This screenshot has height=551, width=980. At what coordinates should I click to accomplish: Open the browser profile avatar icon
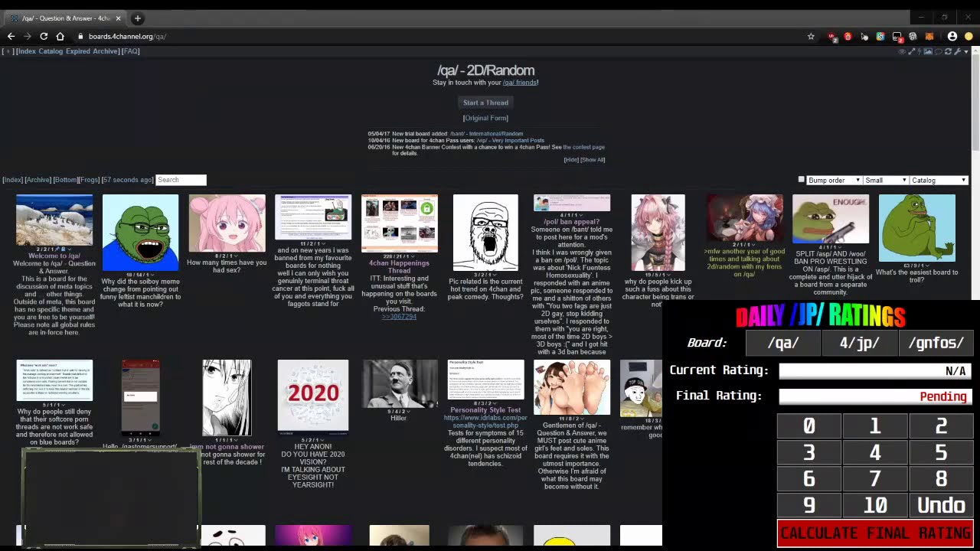[952, 36]
